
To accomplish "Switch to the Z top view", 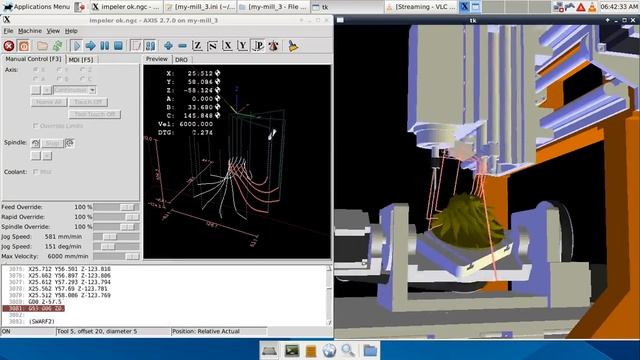I will [x=197, y=46].
